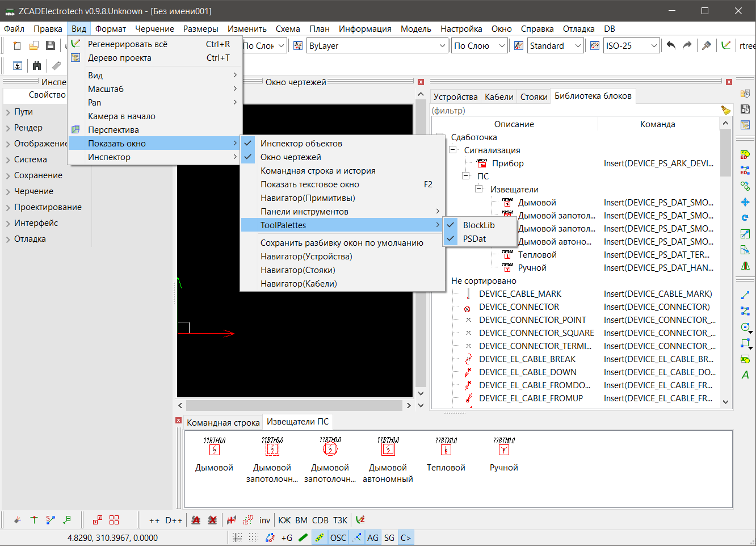
Task: Click Сохранить разбивку окон по умолчанию
Action: [x=342, y=243]
